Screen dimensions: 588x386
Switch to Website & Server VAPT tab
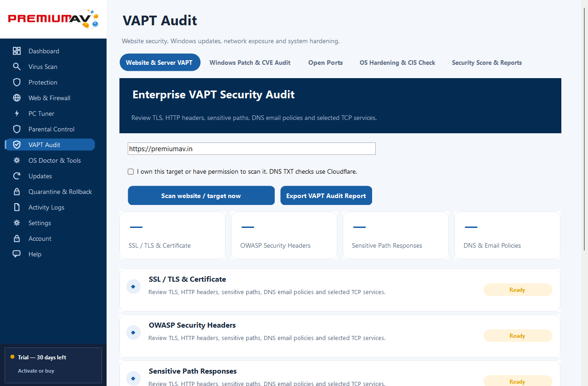160,62
